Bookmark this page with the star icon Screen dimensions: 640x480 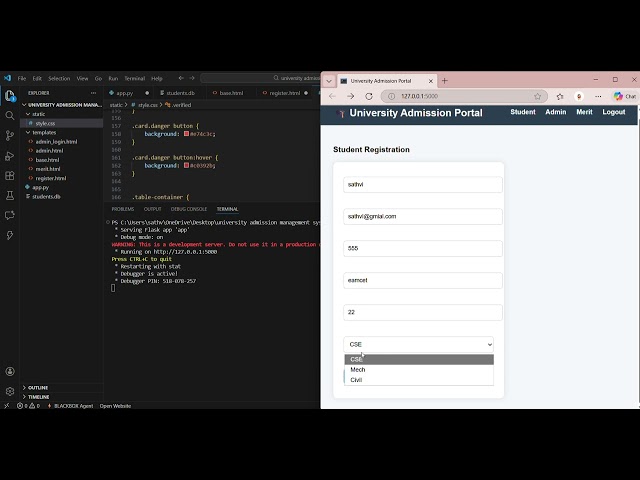click(538, 96)
